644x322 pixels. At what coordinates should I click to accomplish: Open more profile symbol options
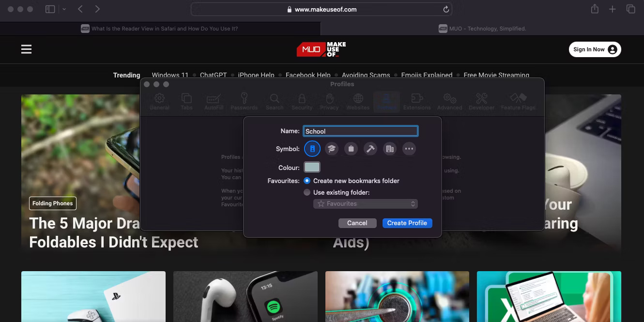(x=409, y=149)
